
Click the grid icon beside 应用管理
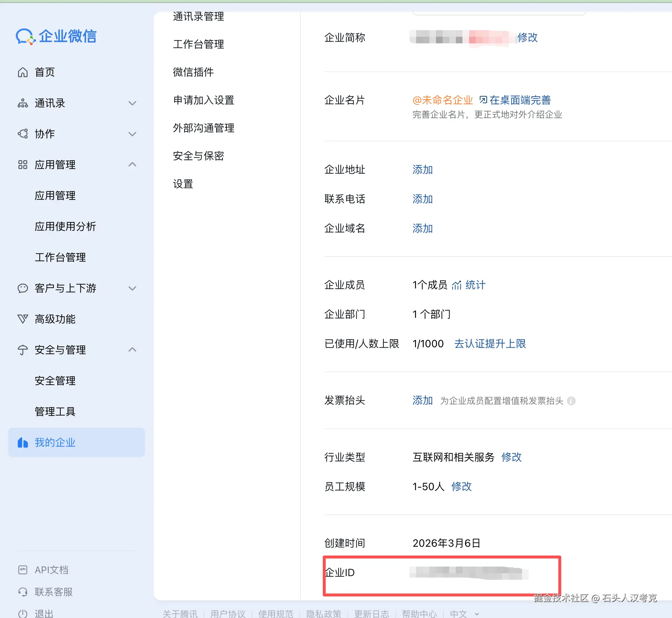click(23, 165)
